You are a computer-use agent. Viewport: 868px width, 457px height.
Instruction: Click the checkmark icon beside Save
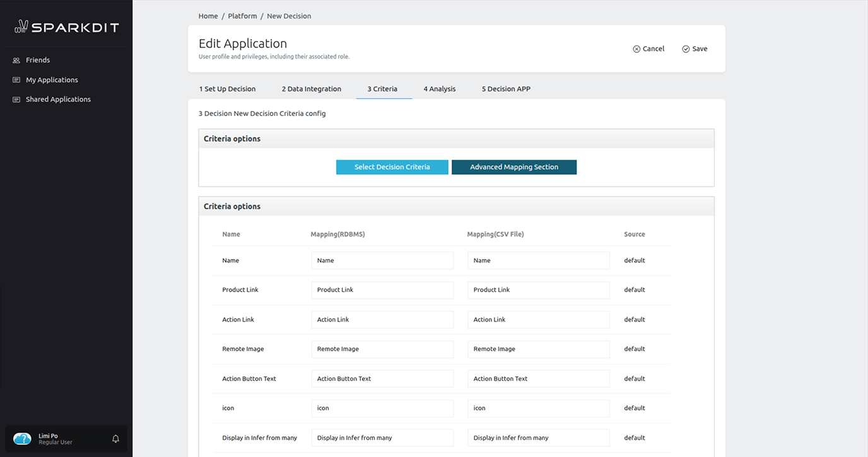(685, 48)
